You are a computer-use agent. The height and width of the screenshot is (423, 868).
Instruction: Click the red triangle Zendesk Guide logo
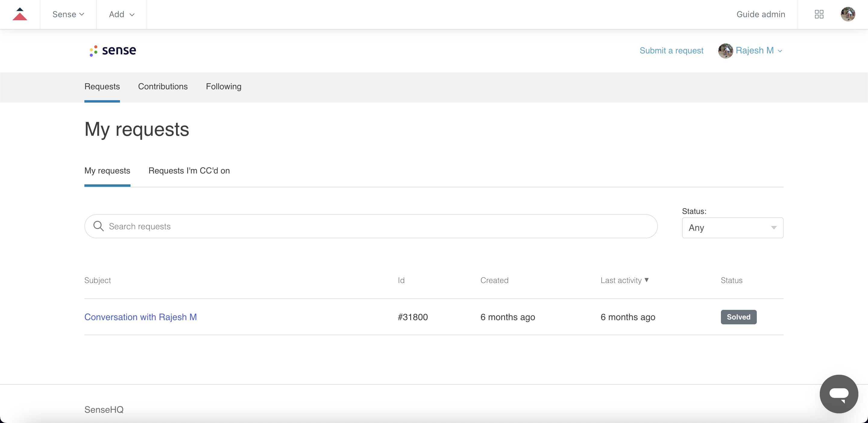[x=20, y=14]
